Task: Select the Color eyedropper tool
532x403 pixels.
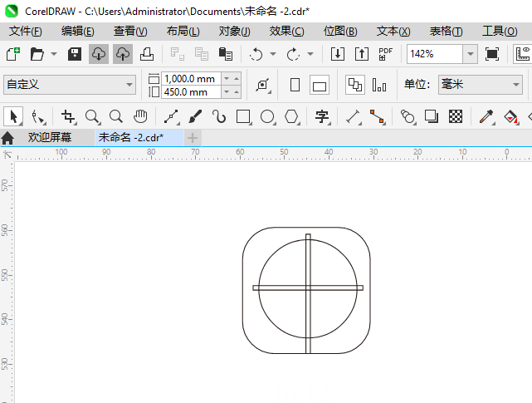Action: 486,117
